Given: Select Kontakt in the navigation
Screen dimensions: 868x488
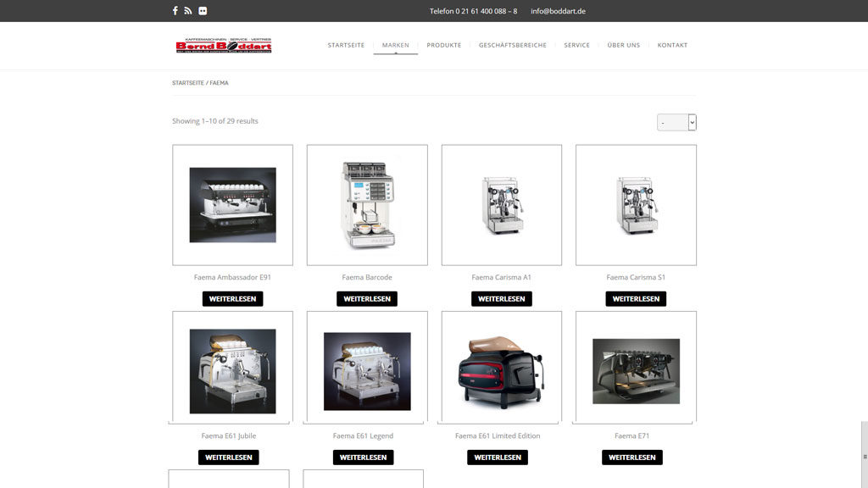Looking at the screenshot, I should coord(672,45).
